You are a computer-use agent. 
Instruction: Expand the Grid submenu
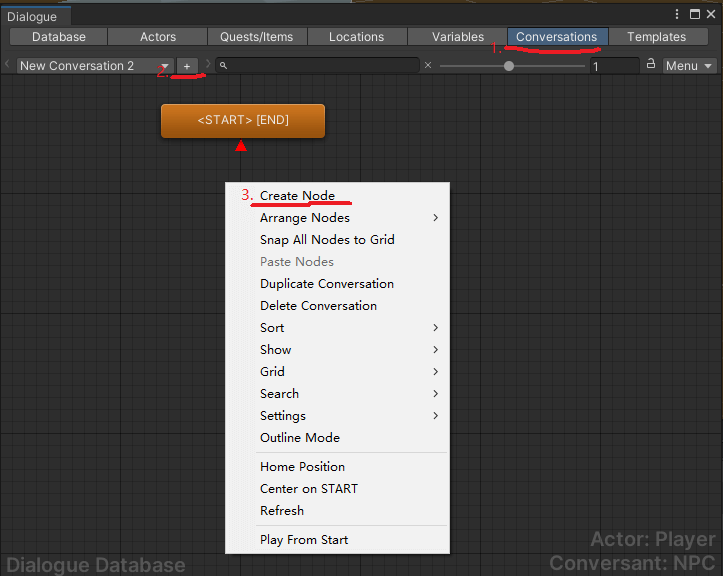click(x=337, y=372)
